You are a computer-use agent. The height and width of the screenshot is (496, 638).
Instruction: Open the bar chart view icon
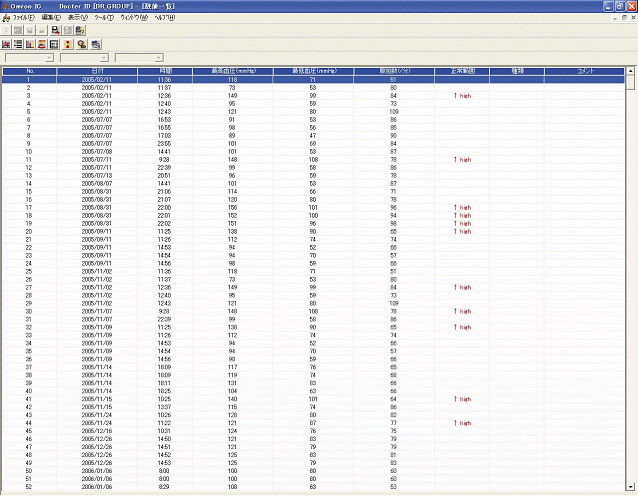30,44
